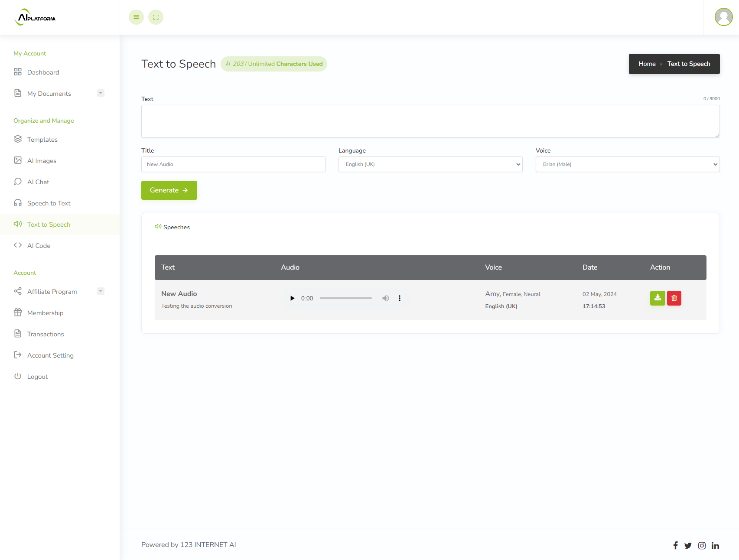Mute the audio player volume
The image size is (739, 560).
click(x=385, y=298)
